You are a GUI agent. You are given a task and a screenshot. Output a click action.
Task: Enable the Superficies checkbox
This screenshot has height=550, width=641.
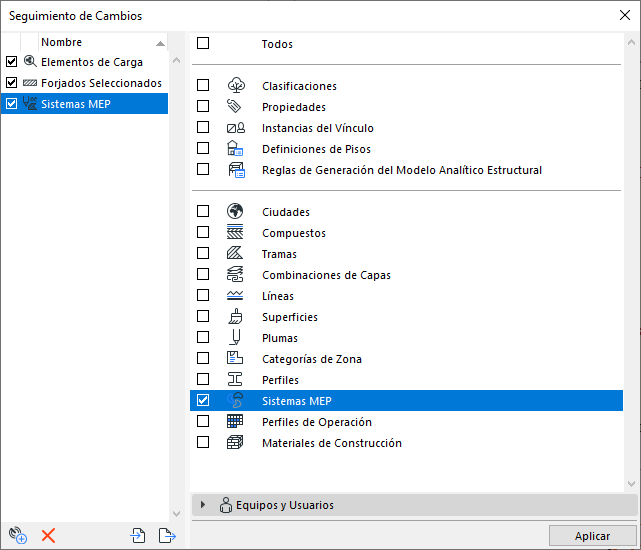pos(203,316)
